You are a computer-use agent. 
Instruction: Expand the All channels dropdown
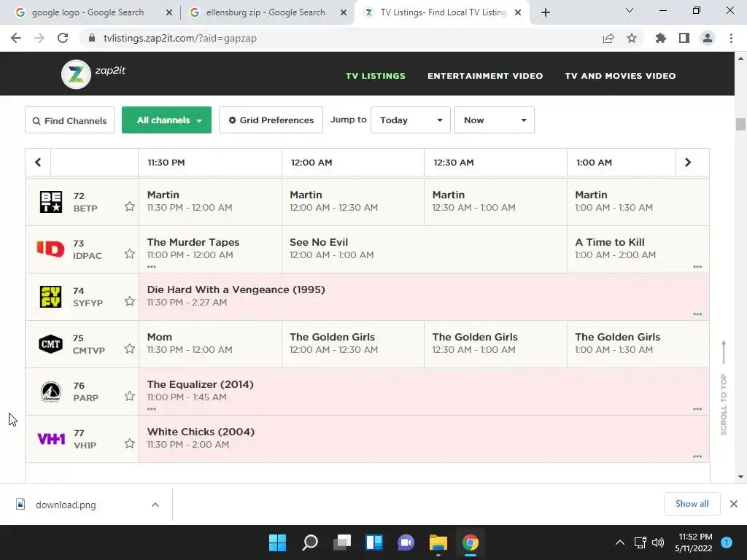point(167,120)
